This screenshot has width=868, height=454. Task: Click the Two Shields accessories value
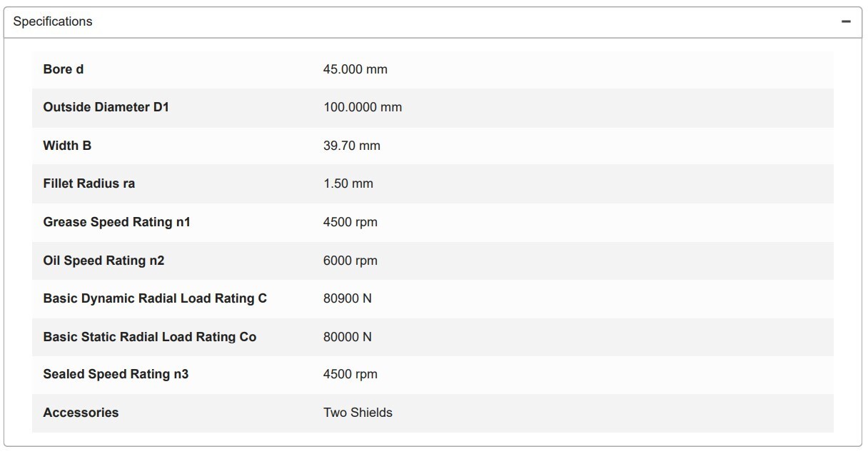(x=358, y=413)
